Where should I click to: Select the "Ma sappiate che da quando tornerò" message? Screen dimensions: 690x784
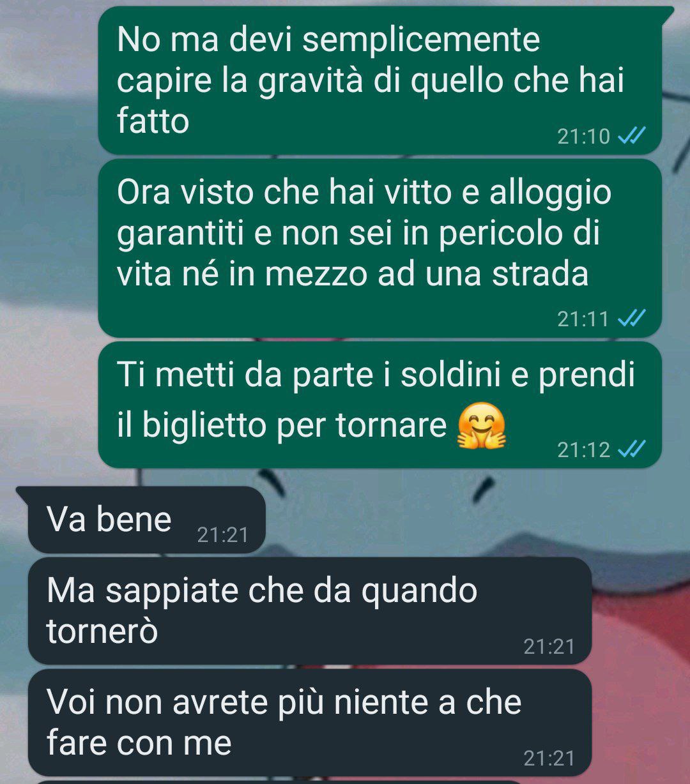pyautogui.click(x=309, y=611)
